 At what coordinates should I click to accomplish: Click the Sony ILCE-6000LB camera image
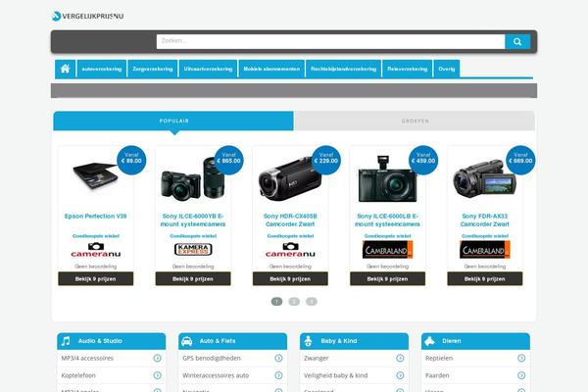coord(388,179)
